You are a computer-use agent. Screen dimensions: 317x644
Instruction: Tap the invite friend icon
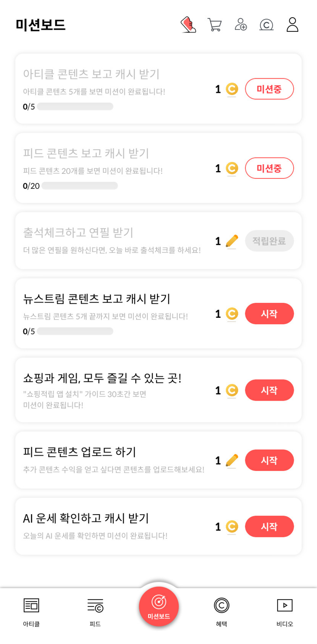(x=241, y=25)
